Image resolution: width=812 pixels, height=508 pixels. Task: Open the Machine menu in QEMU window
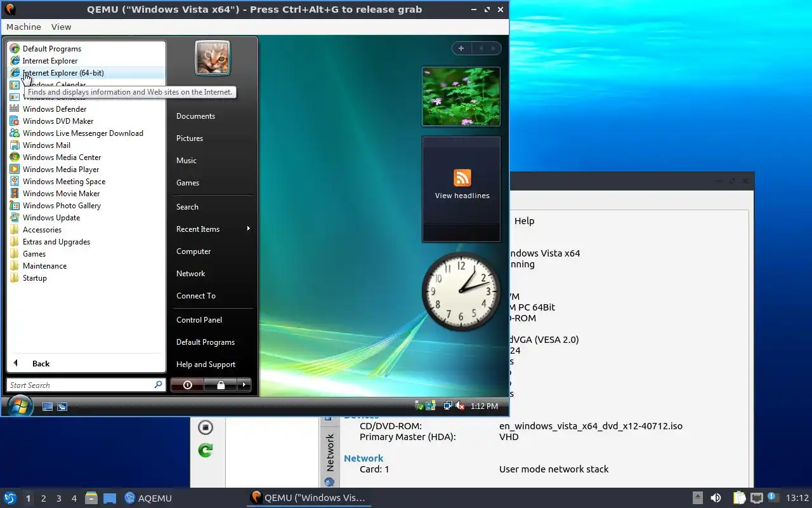click(x=23, y=27)
